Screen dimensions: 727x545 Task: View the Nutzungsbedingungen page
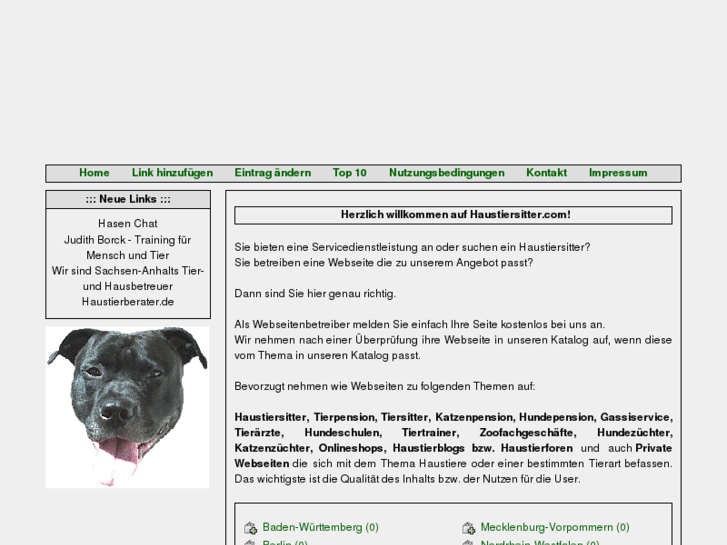pyautogui.click(x=446, y=173)
